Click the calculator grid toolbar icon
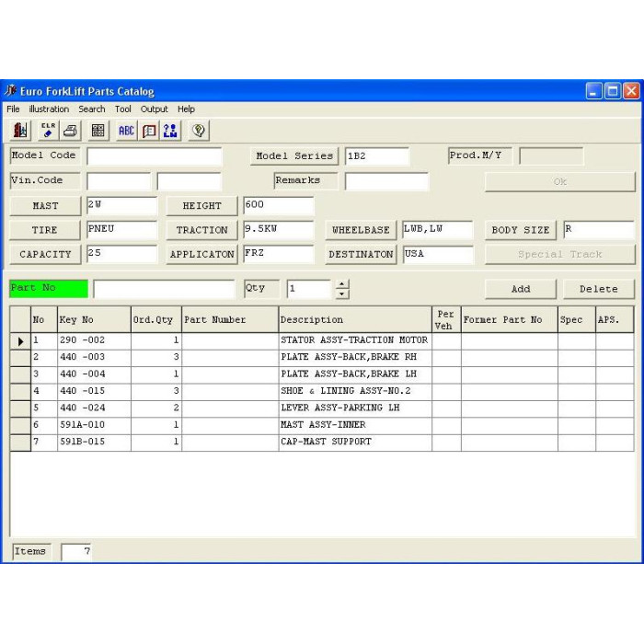 tap(98, 131)
